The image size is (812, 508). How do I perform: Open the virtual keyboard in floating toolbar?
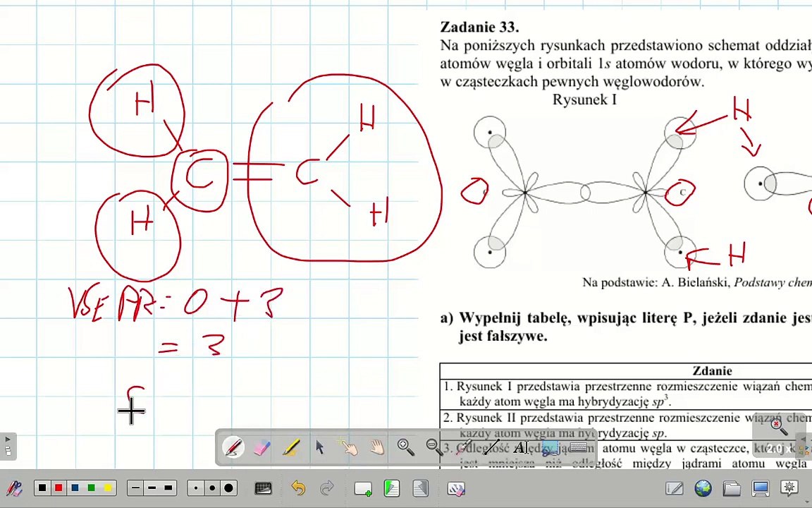click(x=578, y=447)
